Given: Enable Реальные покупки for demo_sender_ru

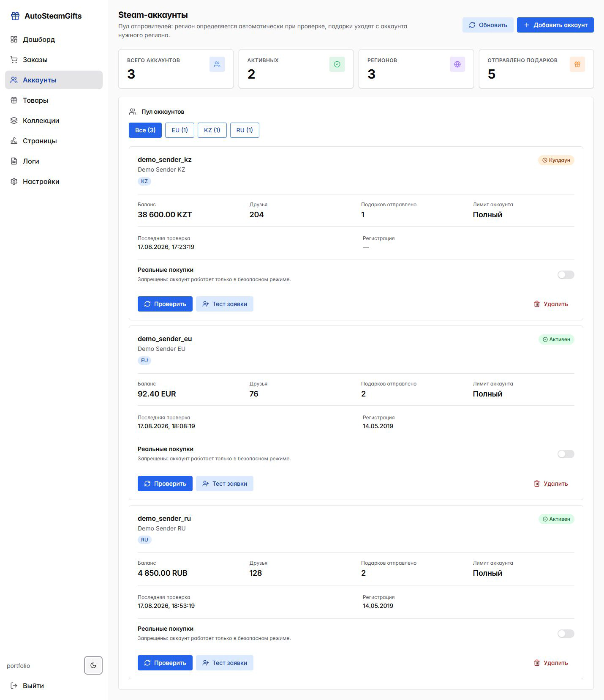Looking at the screenshot, I should point(566,634).
